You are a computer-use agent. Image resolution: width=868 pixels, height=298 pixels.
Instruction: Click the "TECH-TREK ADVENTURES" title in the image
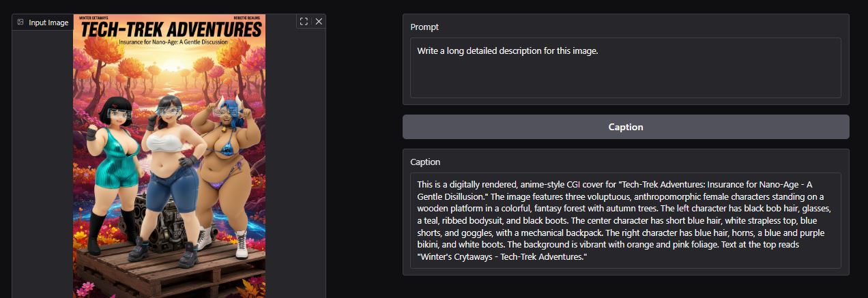click(171, 30)
